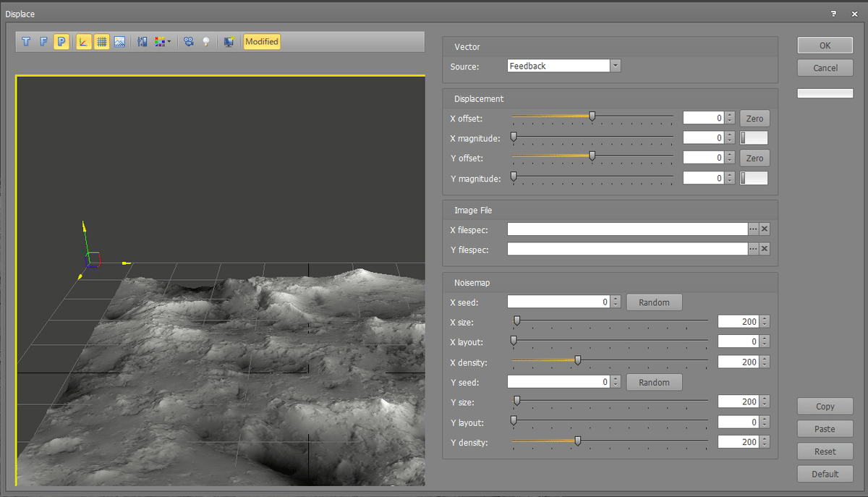Click the camera icon in toolbar

(189, 42)
